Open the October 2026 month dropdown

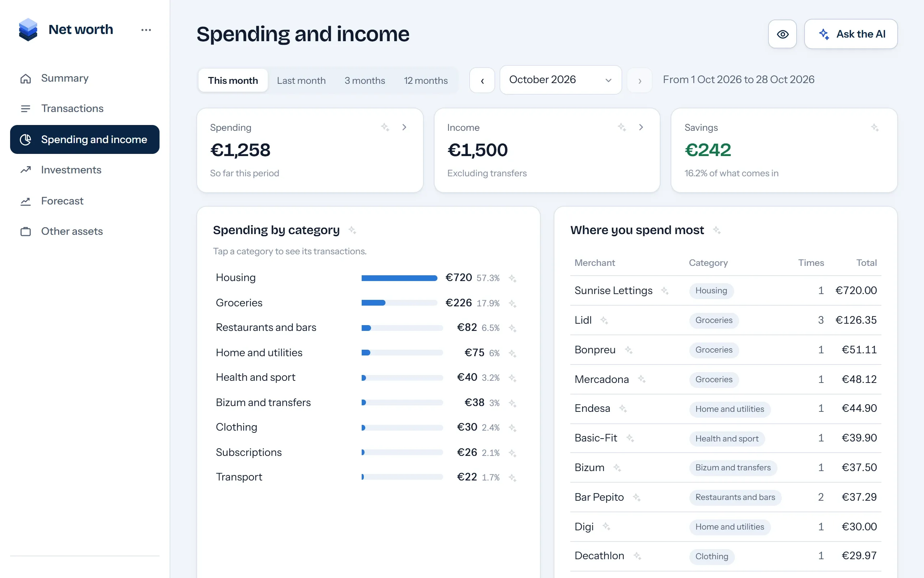(561, 80)
